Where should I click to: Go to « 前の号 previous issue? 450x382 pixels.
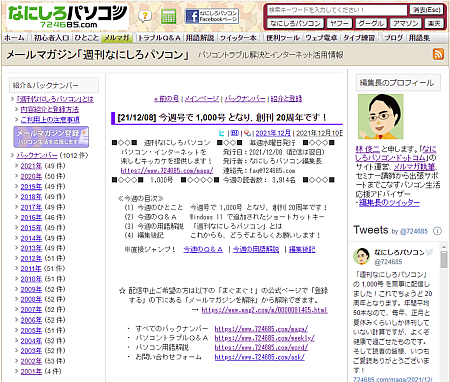[166, 99]
